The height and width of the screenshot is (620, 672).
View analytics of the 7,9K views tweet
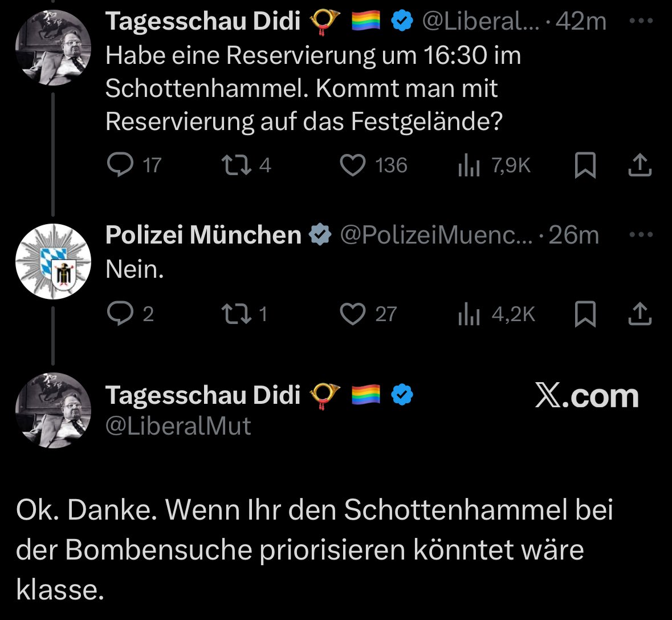click(x=469, y=165)
